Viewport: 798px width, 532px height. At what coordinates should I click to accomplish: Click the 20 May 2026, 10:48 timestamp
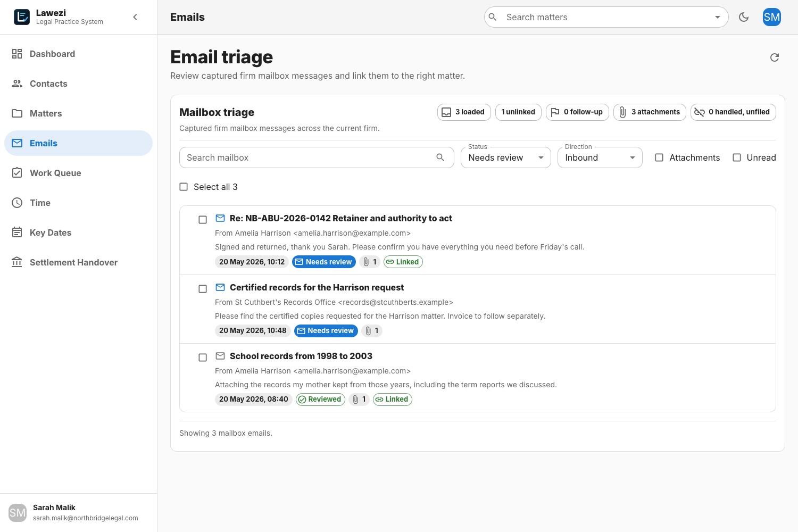(x=253, y=331)
